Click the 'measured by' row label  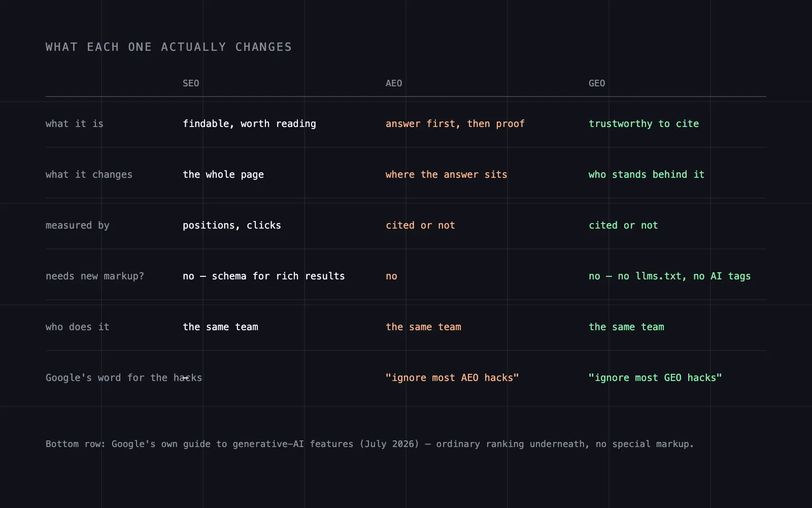pos(78,225)
